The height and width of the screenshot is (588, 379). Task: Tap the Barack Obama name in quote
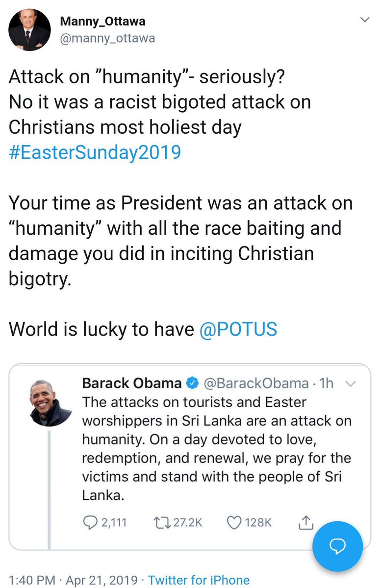point(131,383)
